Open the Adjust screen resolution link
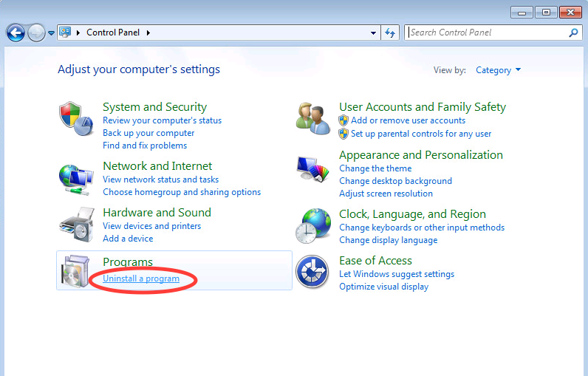The height and width of the screenshot is (376, 588). 386,194
